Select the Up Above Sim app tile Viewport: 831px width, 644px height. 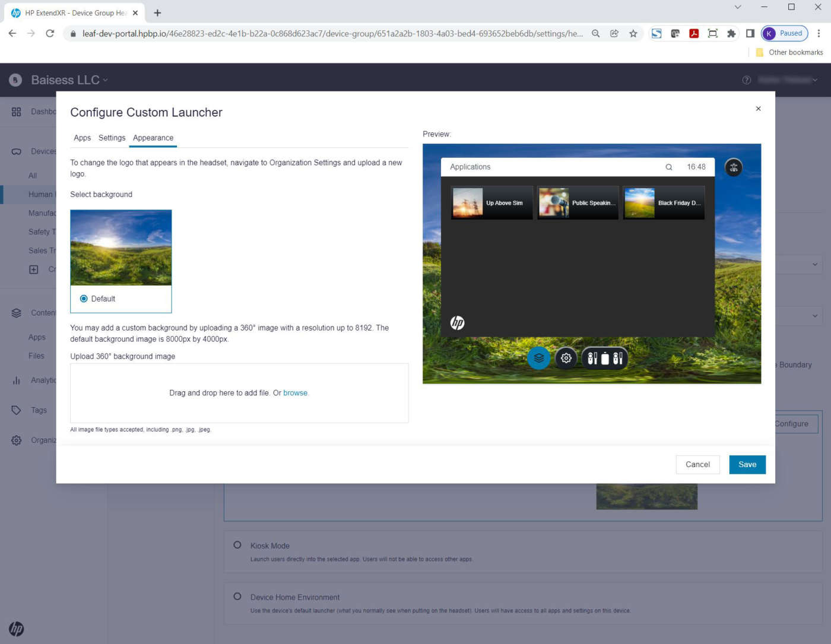pyautogui.click(x=491, y=203)
